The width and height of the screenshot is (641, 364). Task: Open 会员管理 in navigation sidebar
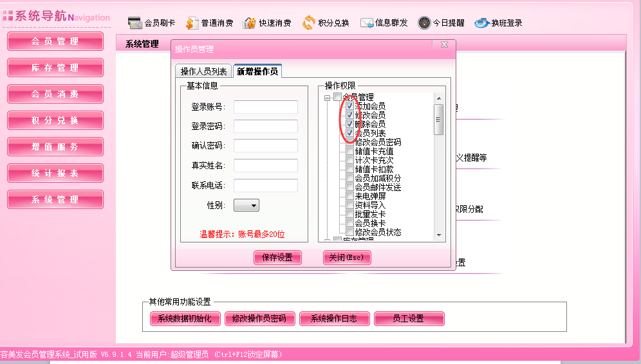[x=55, y=41]
